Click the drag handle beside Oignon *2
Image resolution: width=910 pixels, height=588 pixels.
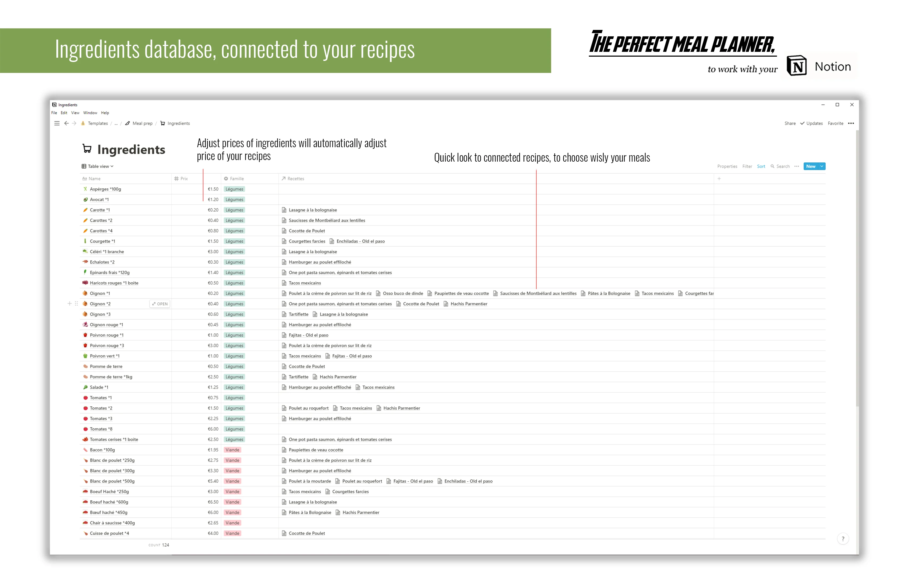[x=76, y=303]
